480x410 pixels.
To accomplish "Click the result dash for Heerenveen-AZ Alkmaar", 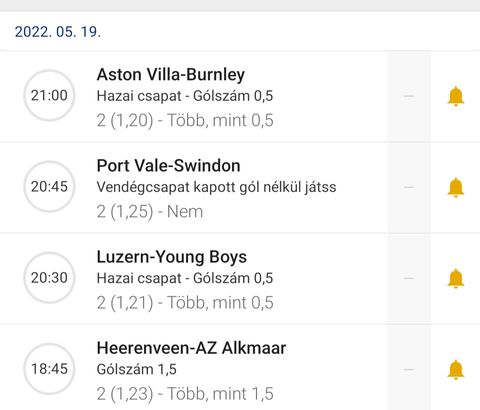I will coord(409,370).
